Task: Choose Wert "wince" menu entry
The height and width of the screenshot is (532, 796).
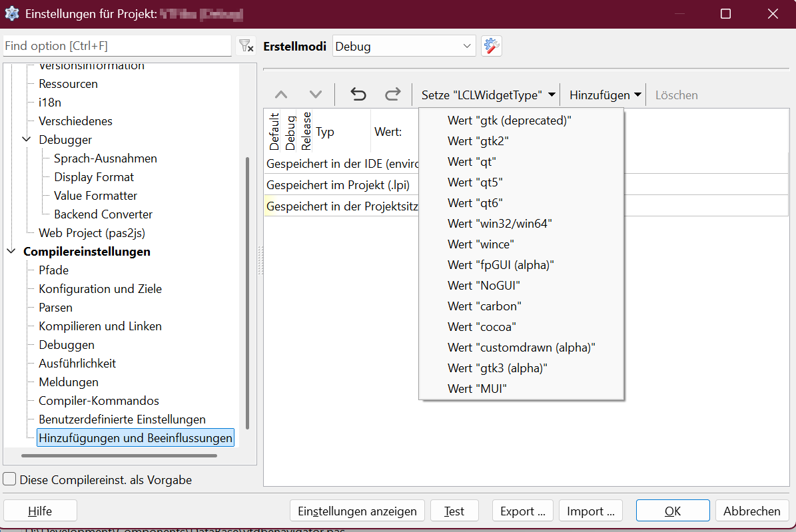Action: coord(522,244)
